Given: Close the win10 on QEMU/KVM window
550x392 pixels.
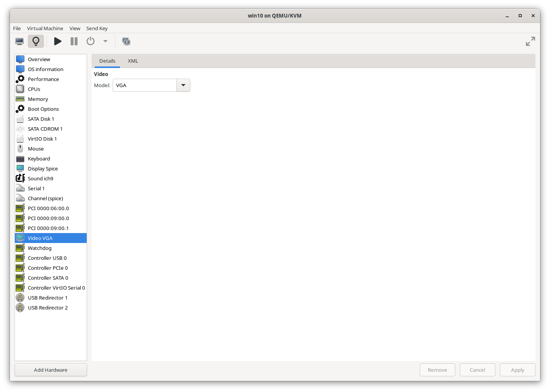Looking at the screenshot, I should point(533,16).
